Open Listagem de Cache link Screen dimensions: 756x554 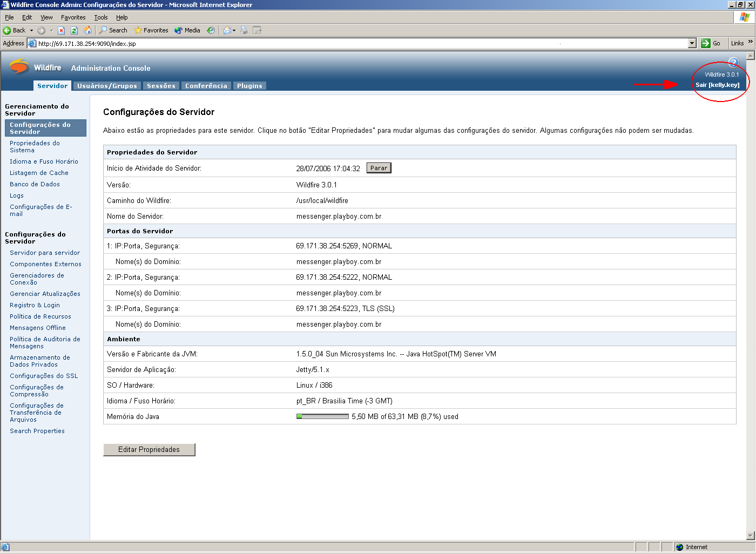pyautogui.click(x=39, y=173)
